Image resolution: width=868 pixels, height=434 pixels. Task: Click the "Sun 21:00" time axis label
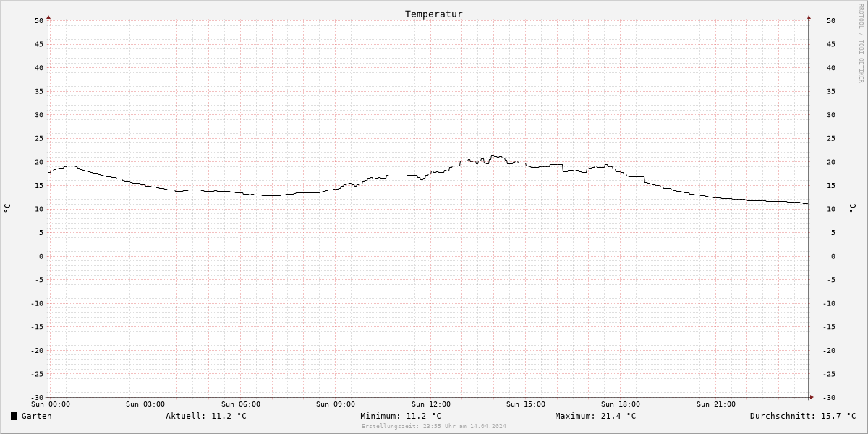point(716,404)
